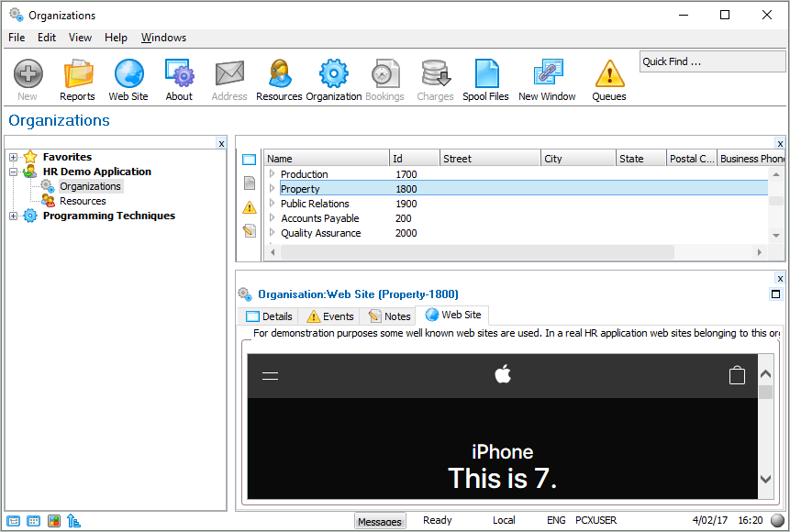Open the Reports toolbar icon
Screen dimensions: 790x532
pyautogui.click(x=77, y=79)
